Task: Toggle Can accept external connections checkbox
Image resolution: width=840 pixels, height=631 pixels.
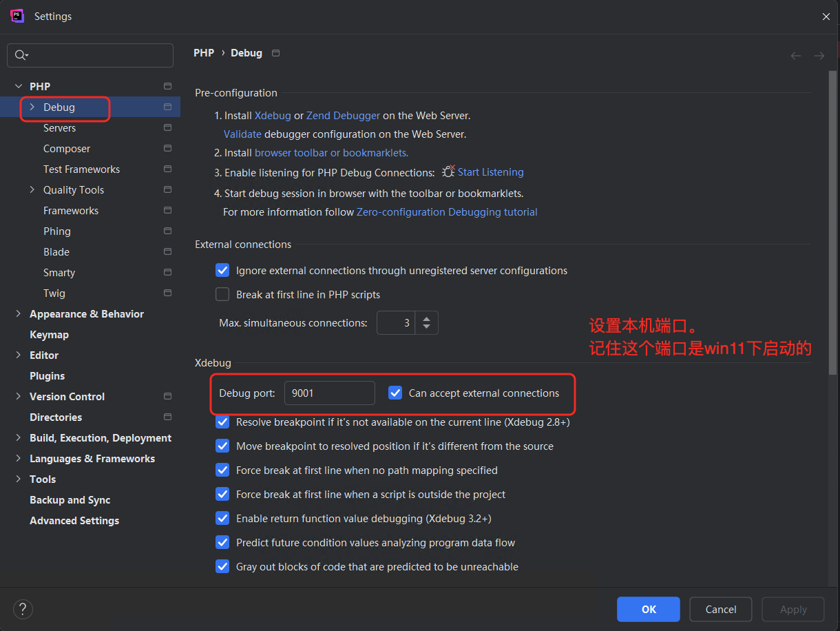Action: tap(395, 393)
